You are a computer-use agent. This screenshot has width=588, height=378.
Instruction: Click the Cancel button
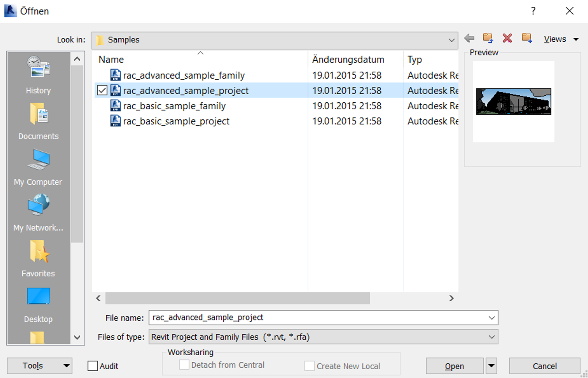(545, 366)
